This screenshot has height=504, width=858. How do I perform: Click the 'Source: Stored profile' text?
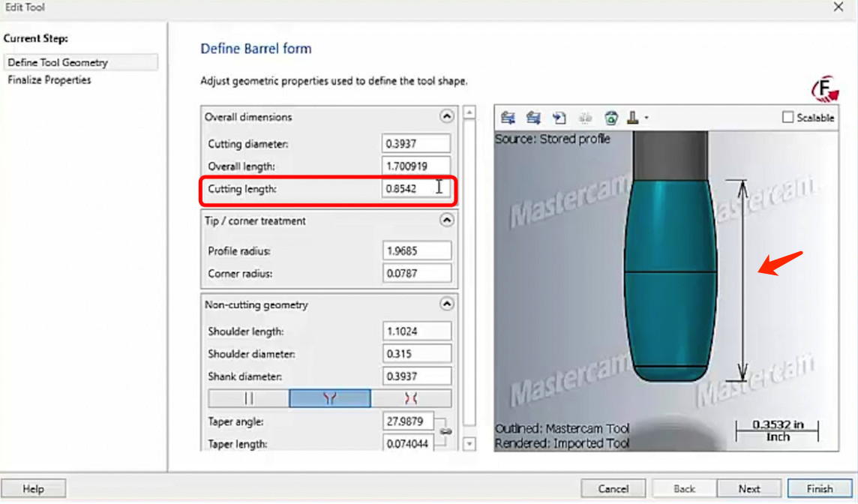(x=553, y=139)
